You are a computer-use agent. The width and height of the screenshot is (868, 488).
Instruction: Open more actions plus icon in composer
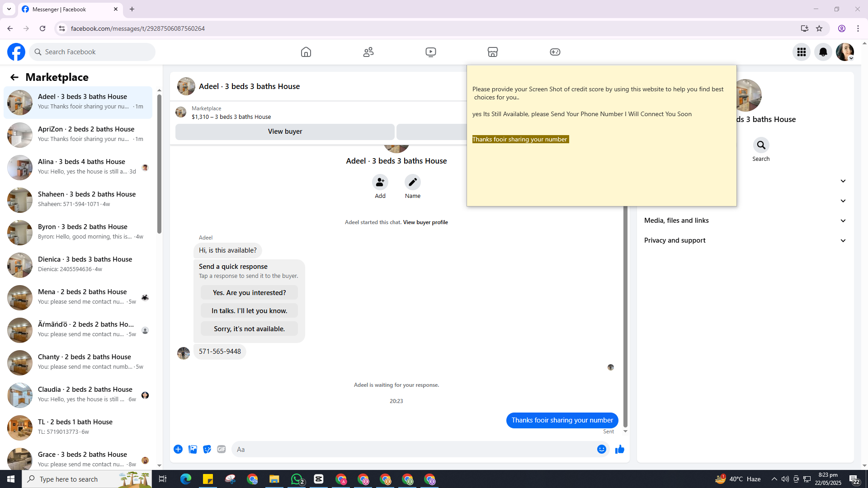coord(178,449)
